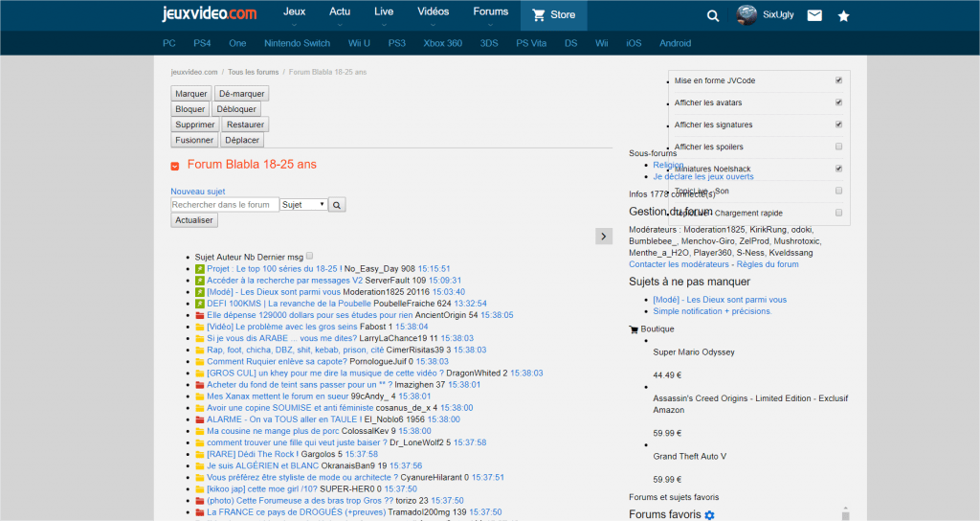Click the SixUgly profile avatar
Screen dimensions: 980x521
click(746, 14)
